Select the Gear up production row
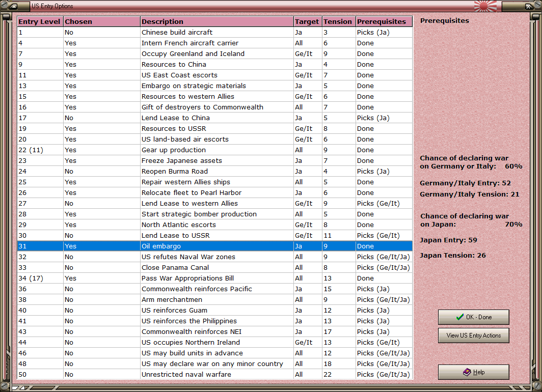Image resolution: width=542 pixels, height=392 pixels. (214, 150)
